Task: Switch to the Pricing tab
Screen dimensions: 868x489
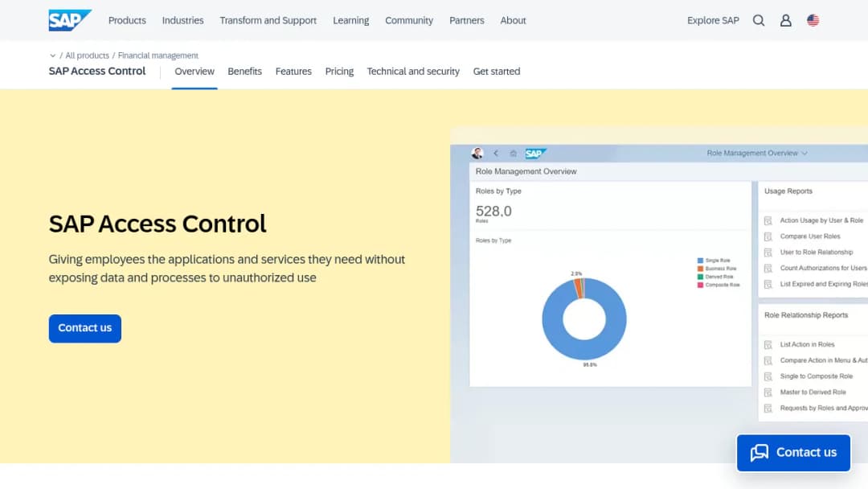Action: coord(339,72)
